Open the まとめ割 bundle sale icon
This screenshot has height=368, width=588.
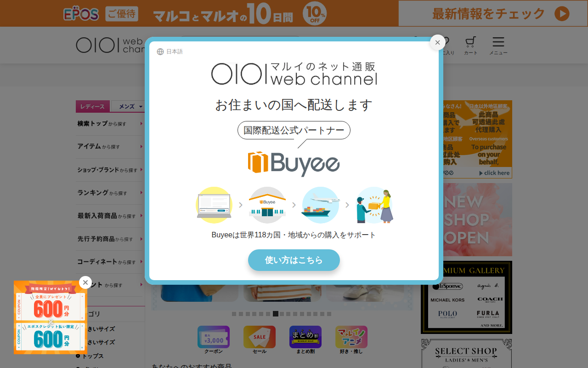tap(305, 340)
